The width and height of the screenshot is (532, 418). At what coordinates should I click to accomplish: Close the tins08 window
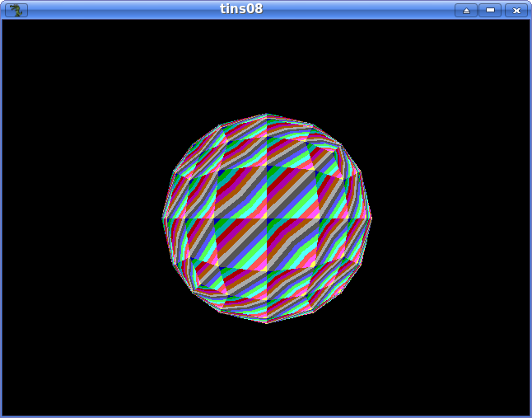[516, 11]
